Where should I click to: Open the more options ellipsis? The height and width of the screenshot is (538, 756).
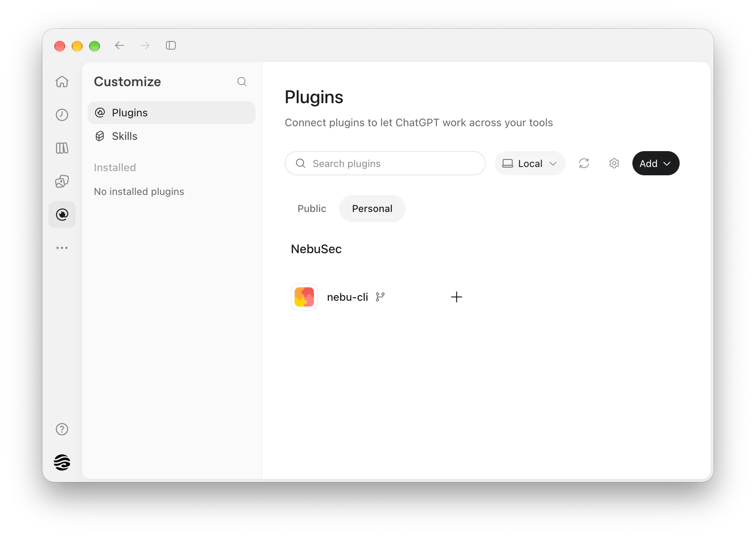(62, 248)
